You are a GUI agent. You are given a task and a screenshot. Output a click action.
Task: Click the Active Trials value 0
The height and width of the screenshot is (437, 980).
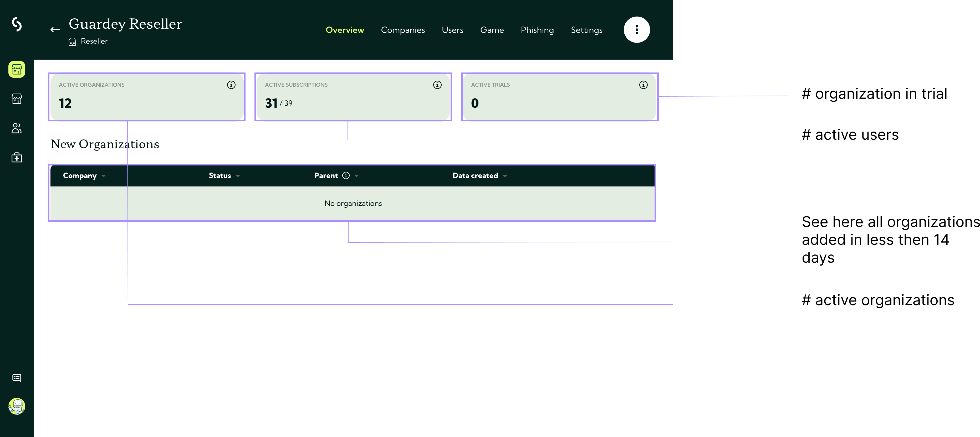pyautogui.click(x=475, y=103)
